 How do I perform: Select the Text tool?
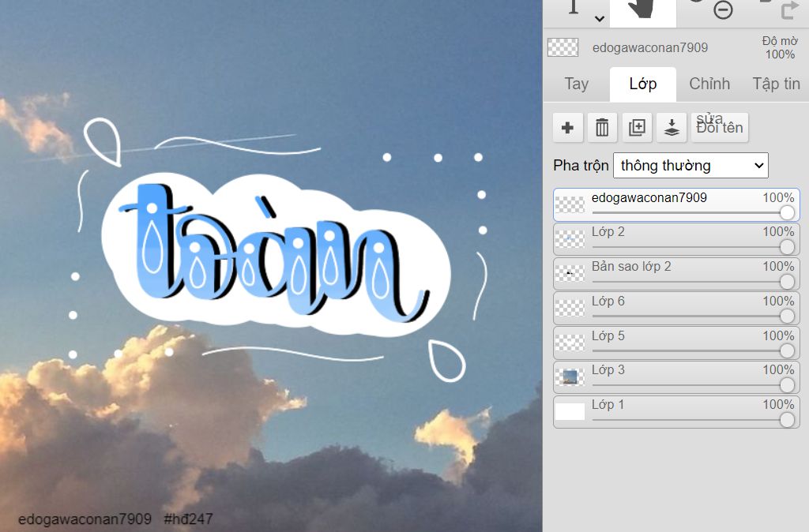pos(574,7)
